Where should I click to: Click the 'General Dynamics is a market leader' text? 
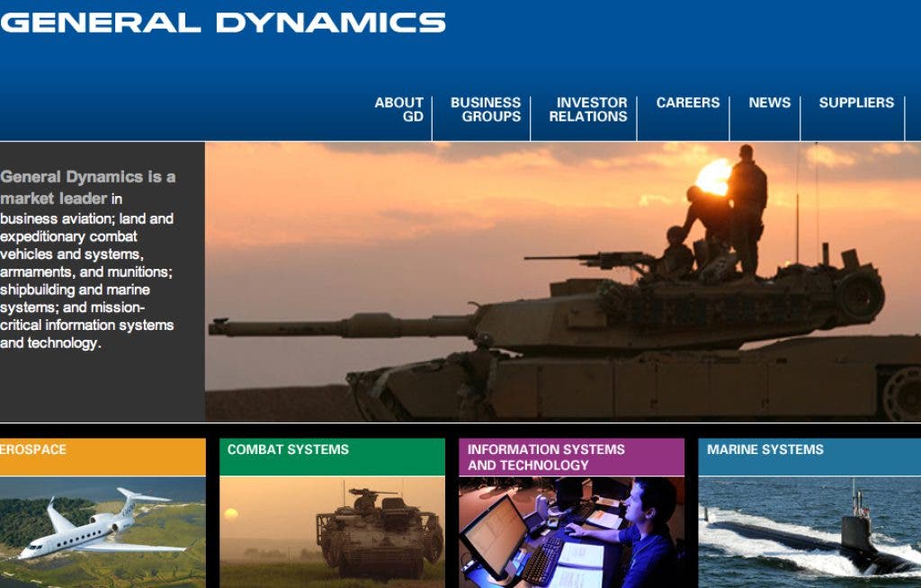(87, 187)
